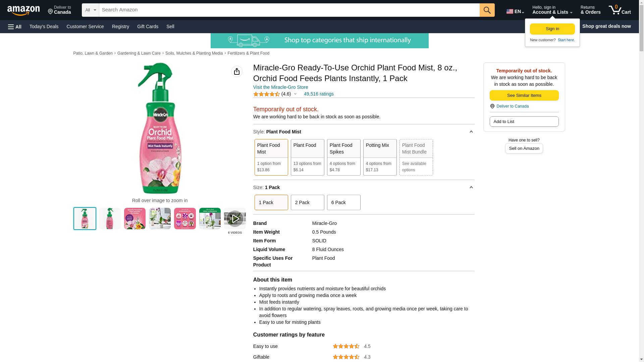Open the Gift Cards nav item

[x=148, y=26]
